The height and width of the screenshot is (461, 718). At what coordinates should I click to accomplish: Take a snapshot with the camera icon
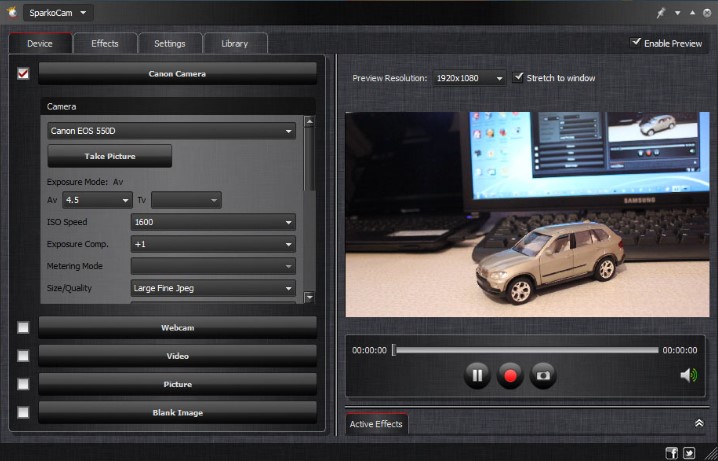[x=543, y=376]
